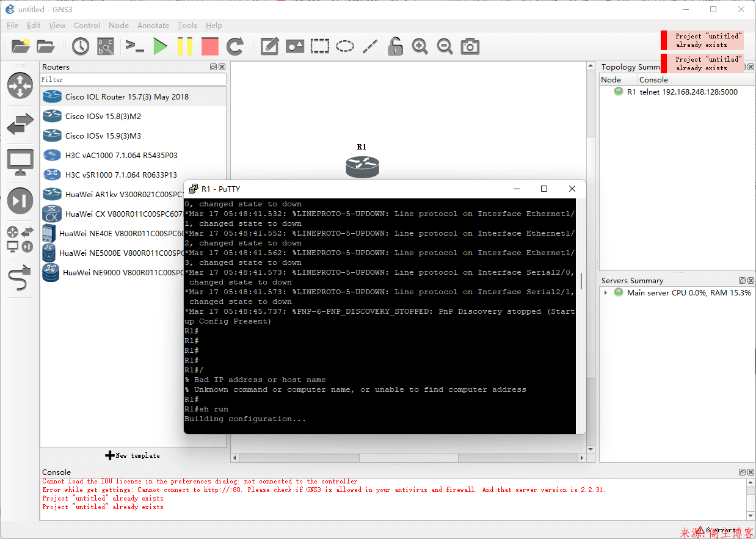Viewport: 756px width, 539px height.
Task: Browse all devices in sidebar
Action: pyautogui.click(x=20, y=239)
